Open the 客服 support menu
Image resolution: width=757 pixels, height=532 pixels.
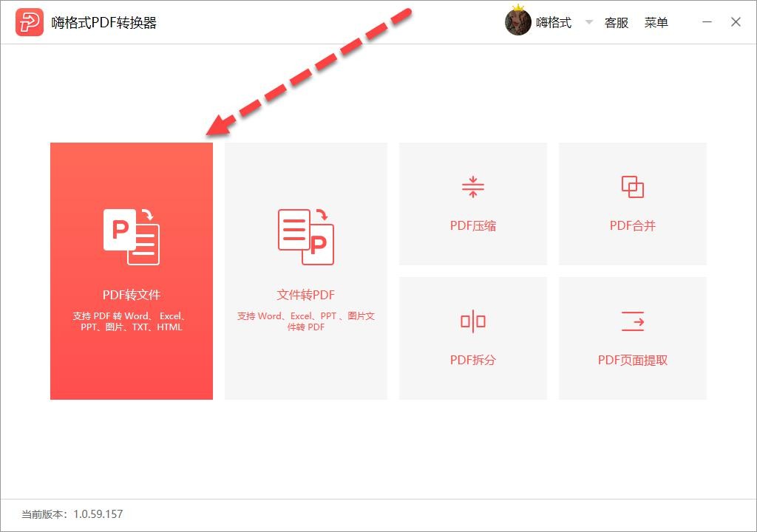[x=617, y=23]
